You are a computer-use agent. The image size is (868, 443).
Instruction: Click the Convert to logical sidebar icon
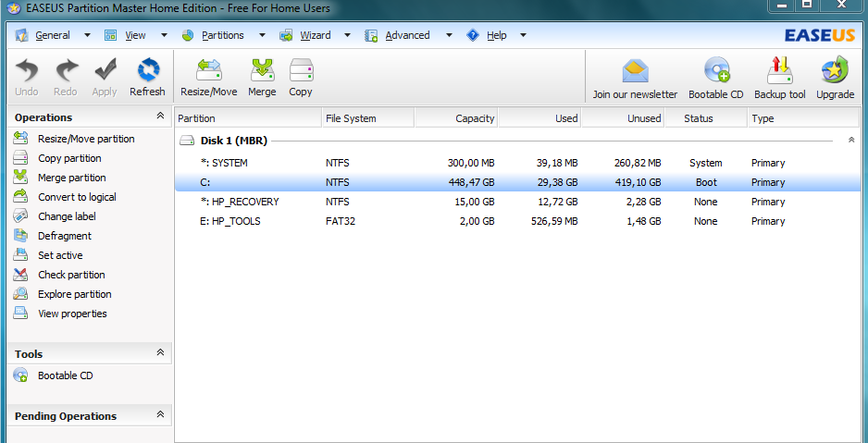pos(20,197)
